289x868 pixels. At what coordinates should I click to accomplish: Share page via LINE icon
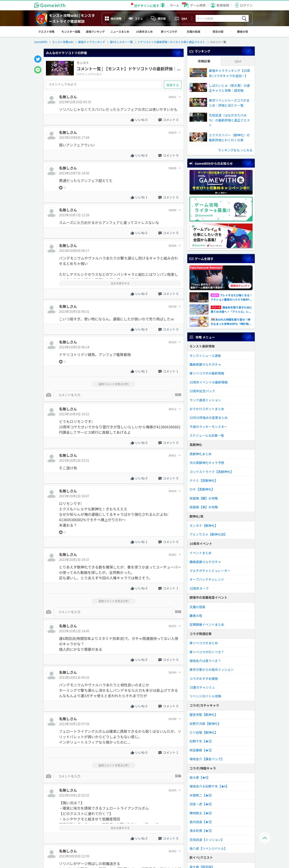38,70
